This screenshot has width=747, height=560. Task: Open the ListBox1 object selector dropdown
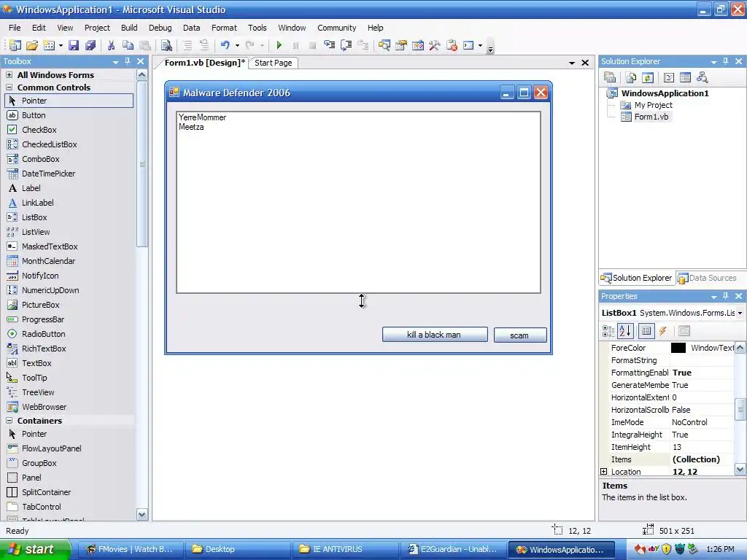(x=740, y=313)
